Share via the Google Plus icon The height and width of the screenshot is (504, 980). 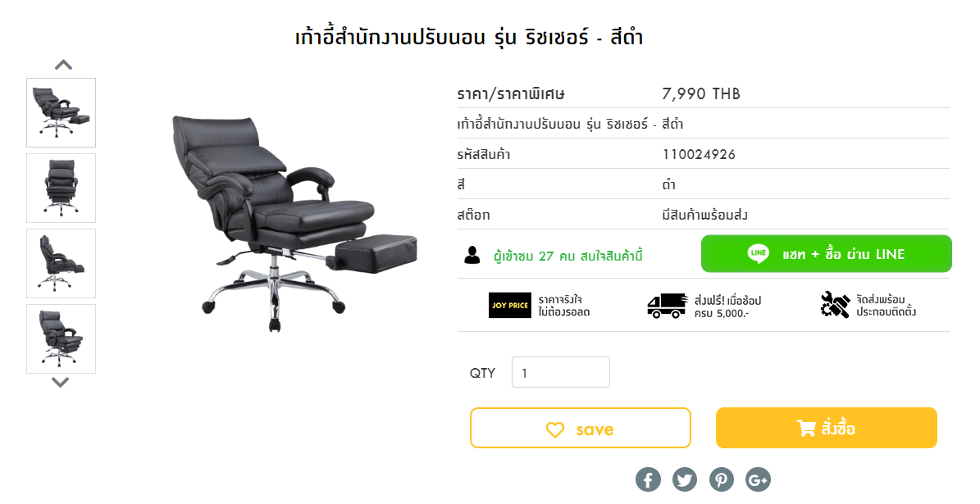[758, 479]
